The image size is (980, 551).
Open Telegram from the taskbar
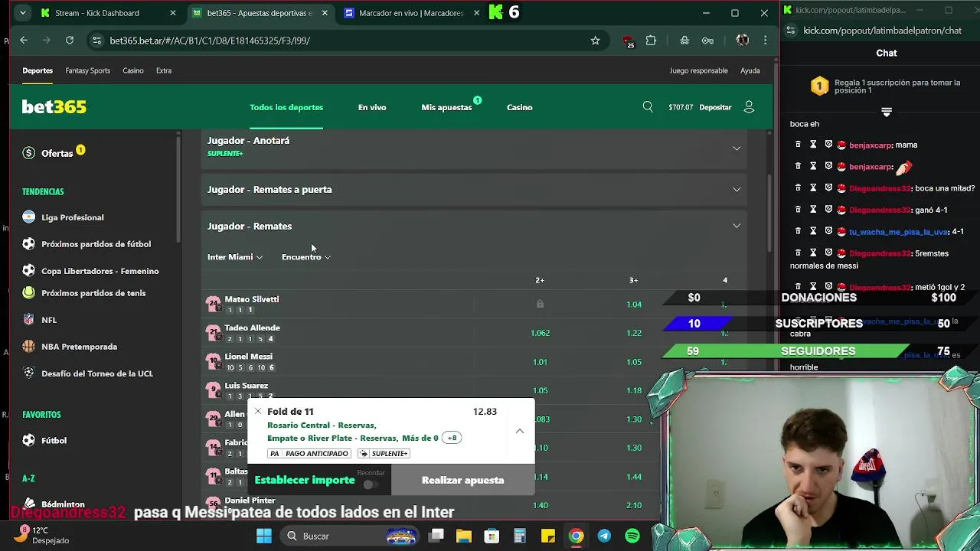[604, 536]
